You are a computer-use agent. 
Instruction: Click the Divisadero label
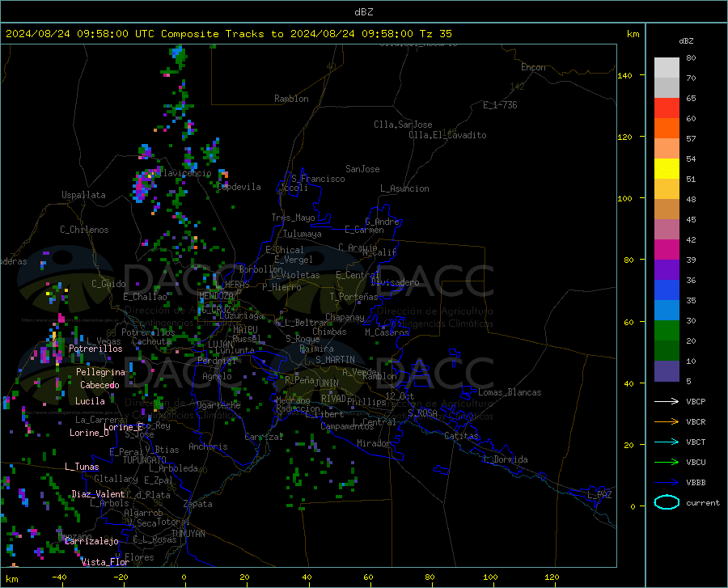click(x=395, y=282)
